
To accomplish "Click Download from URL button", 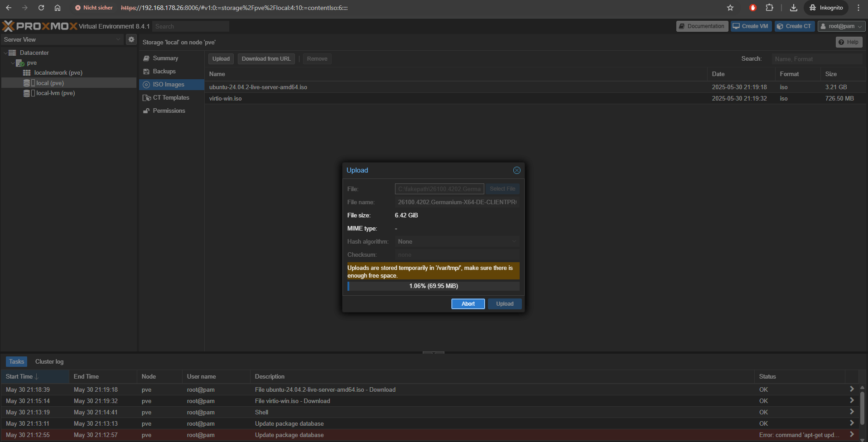I will click(266, 59).
